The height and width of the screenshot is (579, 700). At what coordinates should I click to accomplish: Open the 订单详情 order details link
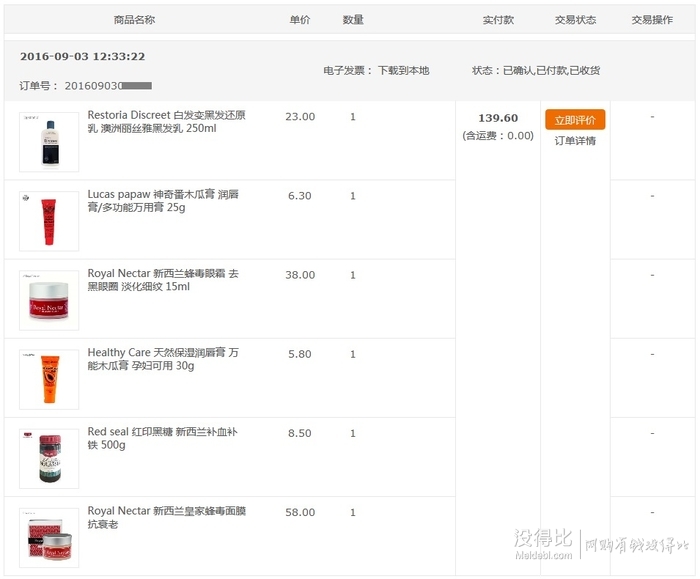(575, 141)
